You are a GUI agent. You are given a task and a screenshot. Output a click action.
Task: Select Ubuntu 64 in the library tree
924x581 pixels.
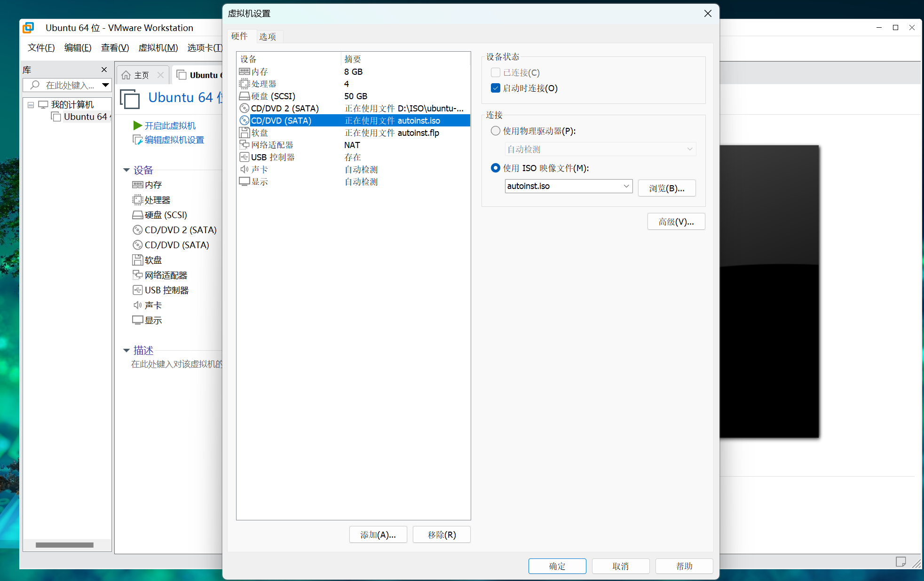81,117
